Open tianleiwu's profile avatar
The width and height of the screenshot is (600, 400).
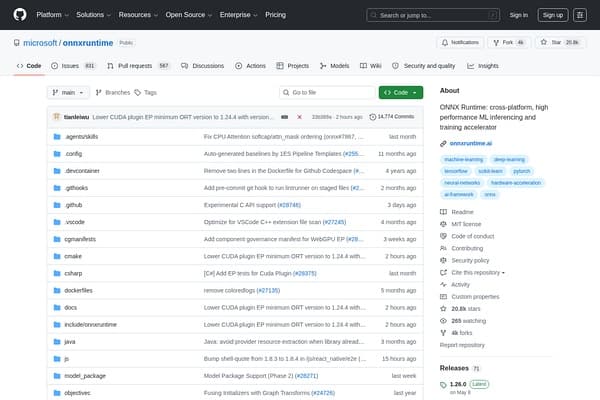[57, 117]
